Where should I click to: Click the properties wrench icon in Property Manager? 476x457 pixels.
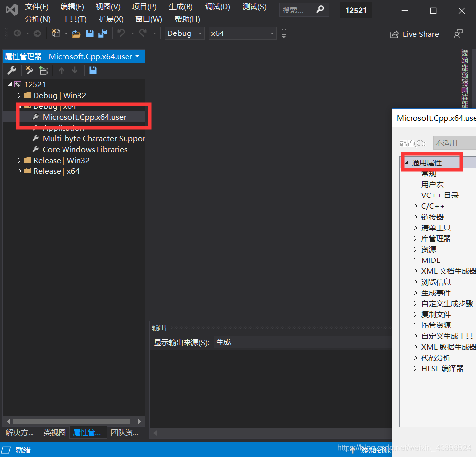click(x=12, y=70)
